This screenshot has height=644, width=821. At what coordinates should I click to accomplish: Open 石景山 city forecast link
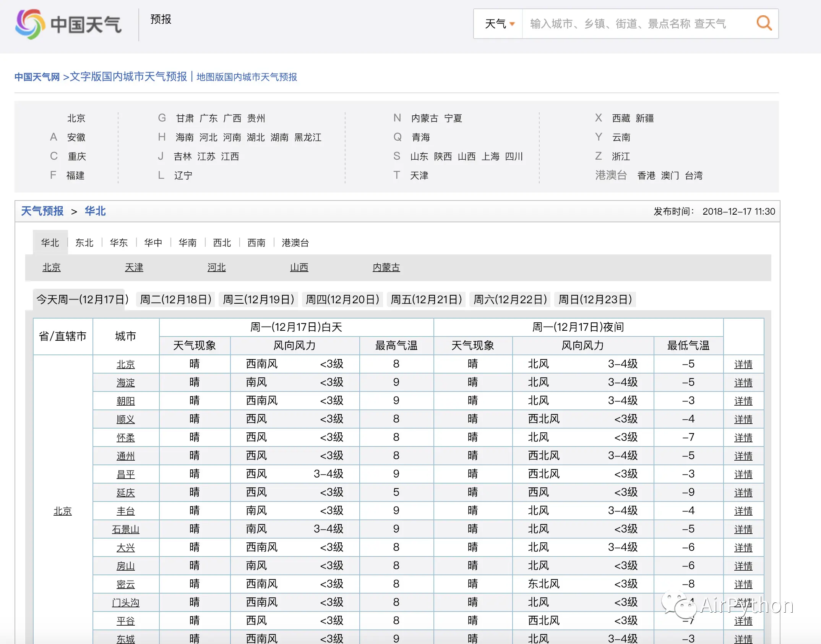click(125, 529)
